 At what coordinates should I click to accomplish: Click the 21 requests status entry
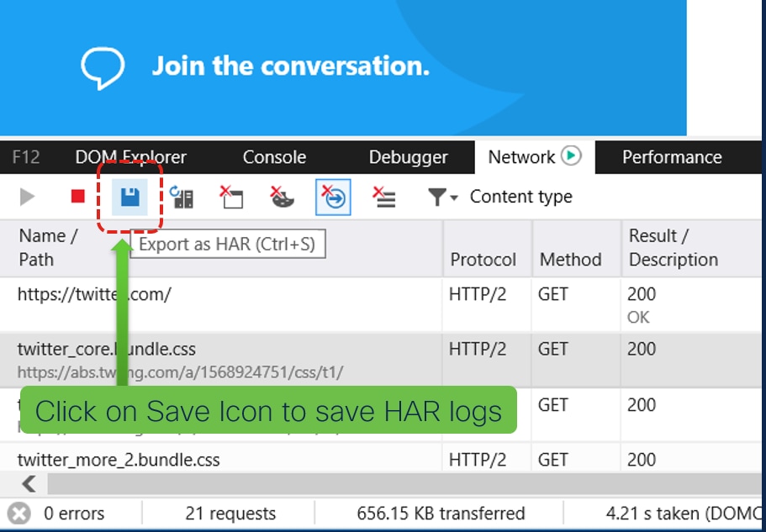click(230, 514)
